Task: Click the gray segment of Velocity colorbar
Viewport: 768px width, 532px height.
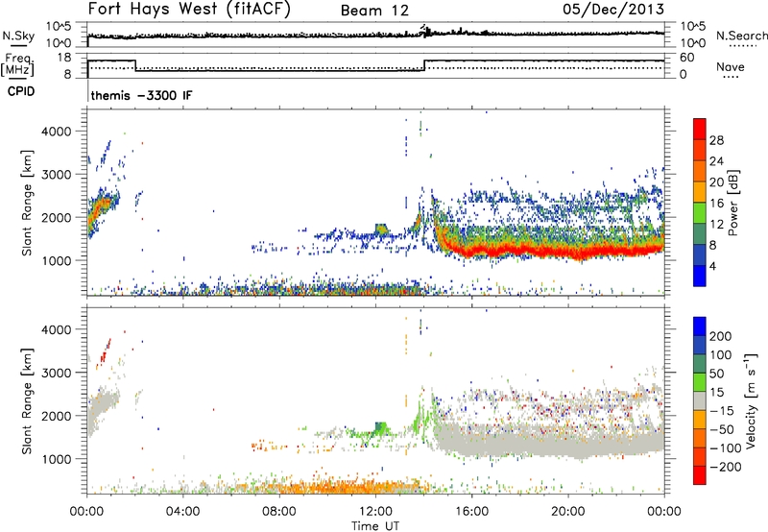Action: tap(700, 400)
